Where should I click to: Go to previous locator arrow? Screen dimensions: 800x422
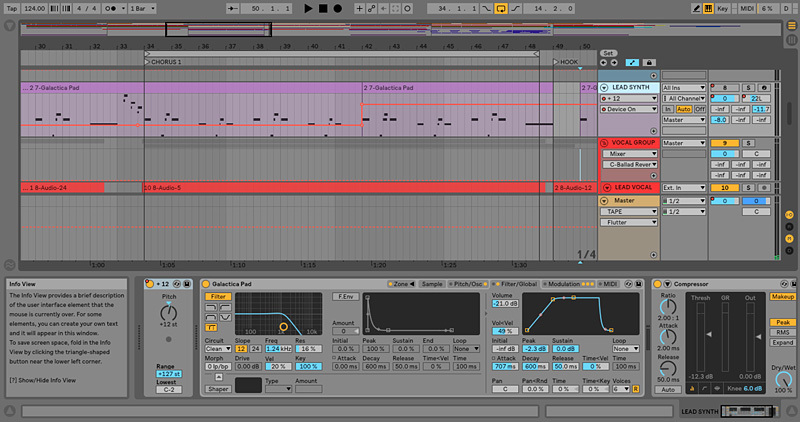point(602,62)
